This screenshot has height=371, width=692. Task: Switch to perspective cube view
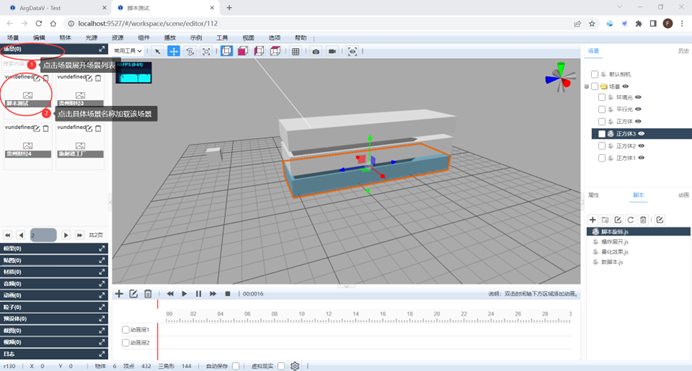click(226, 51)
